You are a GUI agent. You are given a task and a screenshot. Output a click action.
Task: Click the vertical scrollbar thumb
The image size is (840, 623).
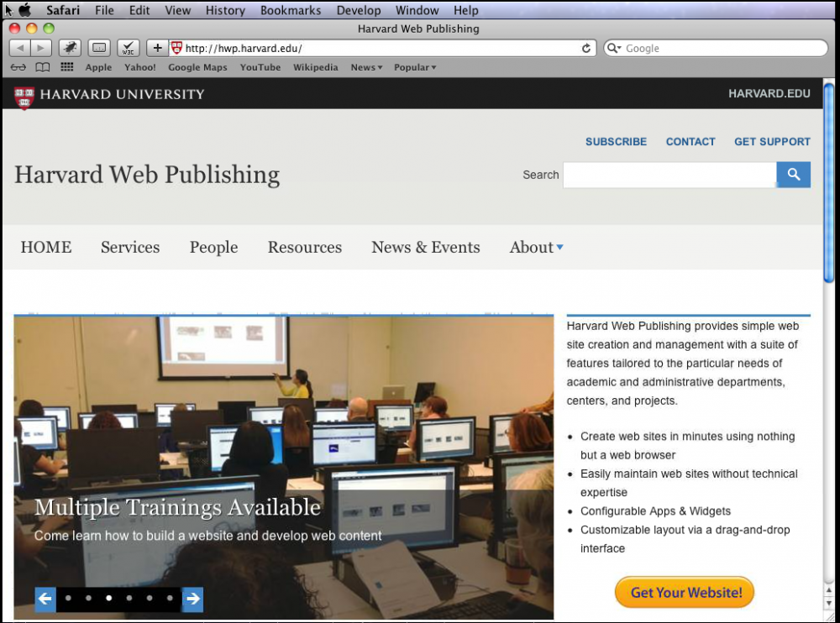click(x=829, y=182)
